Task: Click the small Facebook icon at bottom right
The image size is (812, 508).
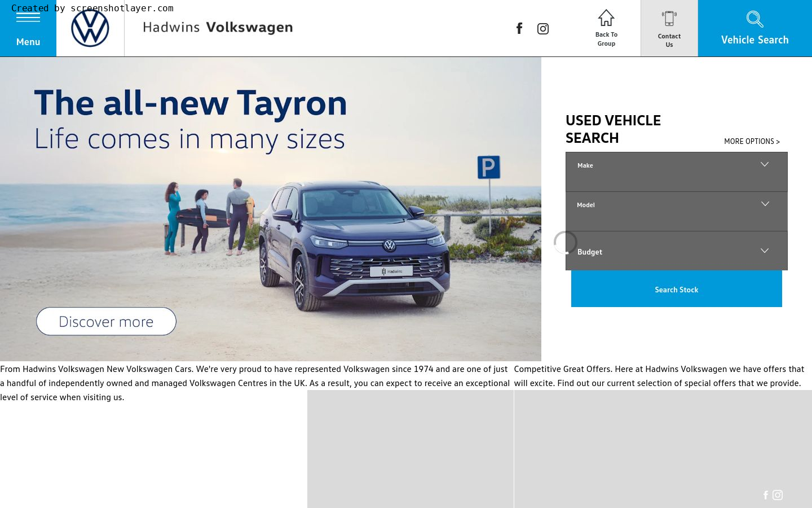Action: tap(766, 495)
